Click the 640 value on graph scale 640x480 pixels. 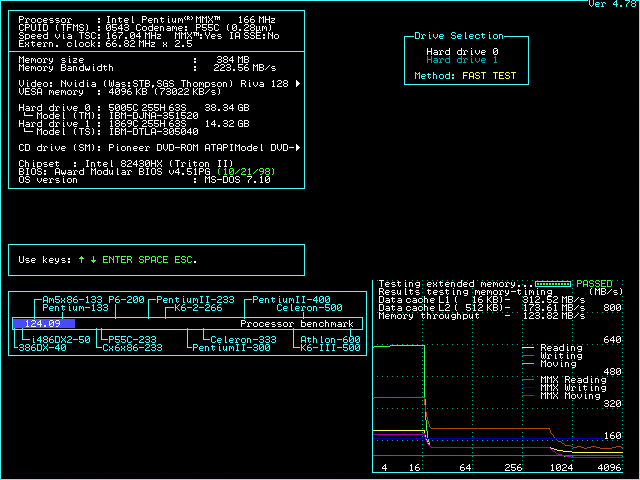(x=612, y=340)
